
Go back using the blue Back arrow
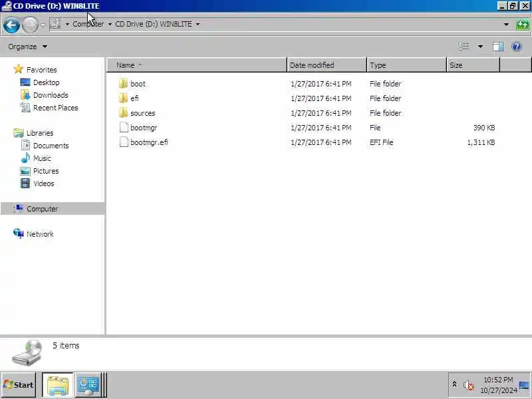(x=11, y=25)
